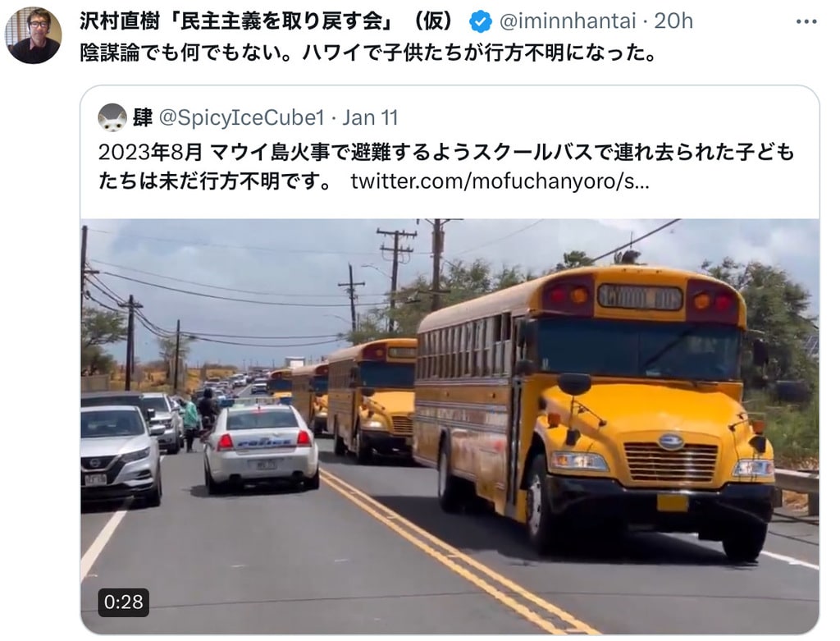Open the twitter.com/mofuchanyoro link
The width and height of the screenshot is (840, 641).
tap(500, 181)
